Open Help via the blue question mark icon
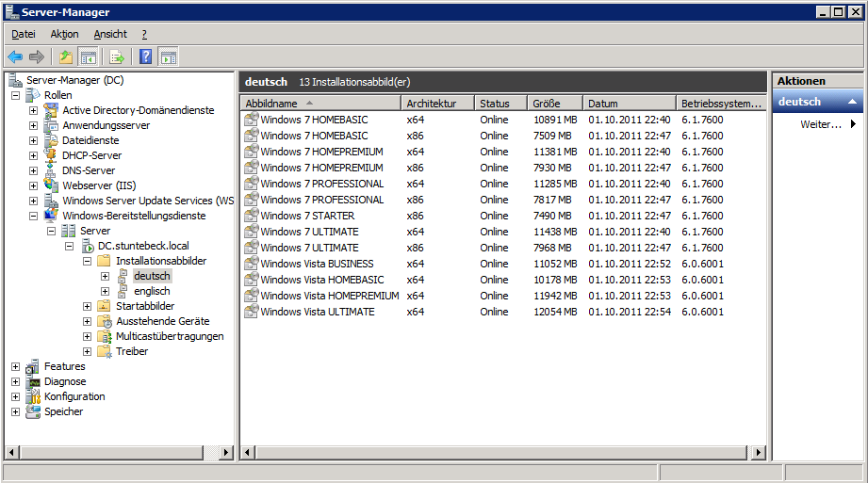The width and height of the screenshot is (868, 483). (x=146, y=56)
